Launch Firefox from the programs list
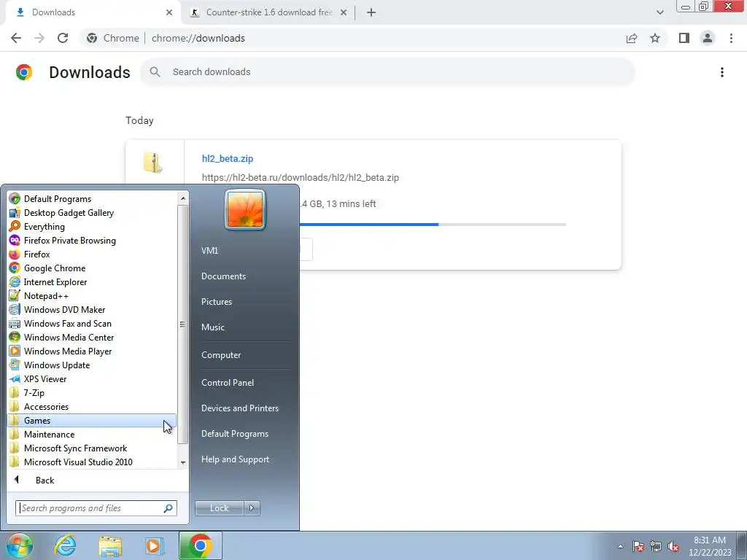Viewport: 747px width, 560px height. (36, 254)
